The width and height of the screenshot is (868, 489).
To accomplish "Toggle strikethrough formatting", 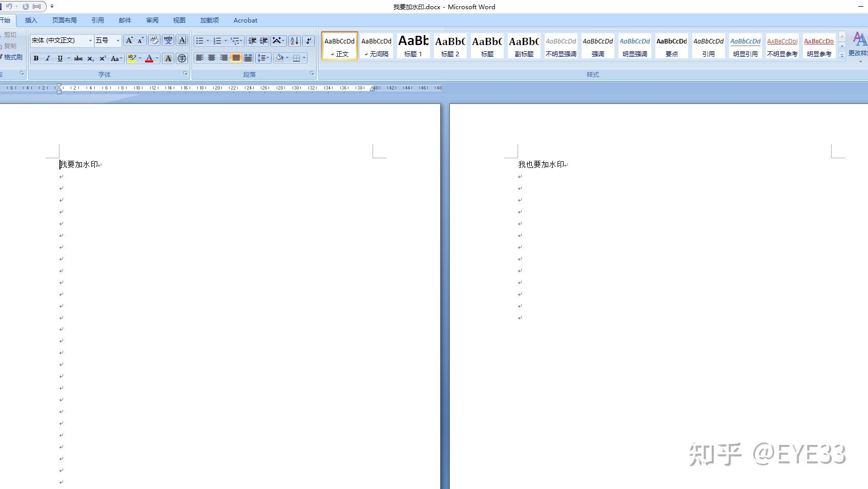I will 78,58.
